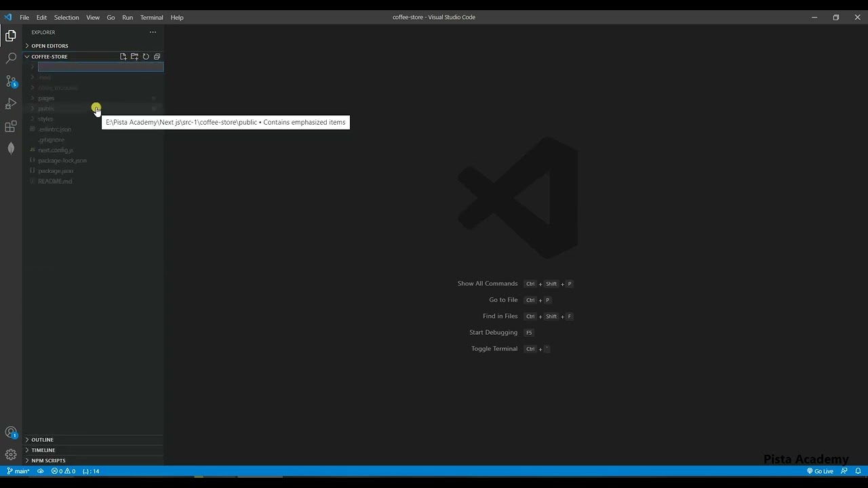Image resolution: width=868 pixels, height=488 pixels.
Task: Open Explorer views and more actions menu
Action: click(153, 33)
